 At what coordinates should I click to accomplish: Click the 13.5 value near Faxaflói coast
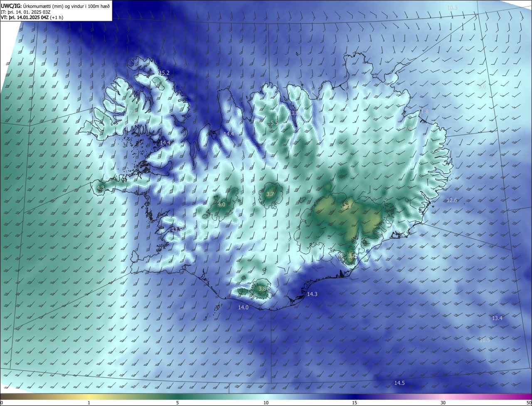click(177, 229)
